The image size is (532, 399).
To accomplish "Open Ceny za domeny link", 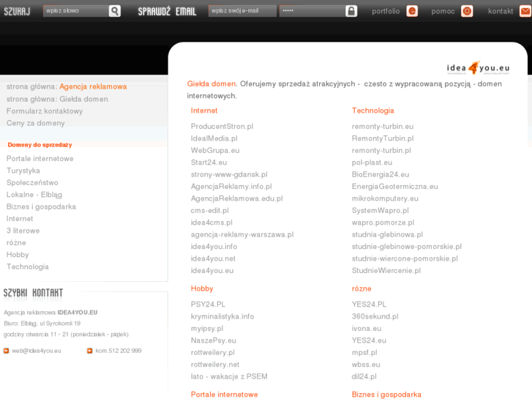I will coord(36,123).
